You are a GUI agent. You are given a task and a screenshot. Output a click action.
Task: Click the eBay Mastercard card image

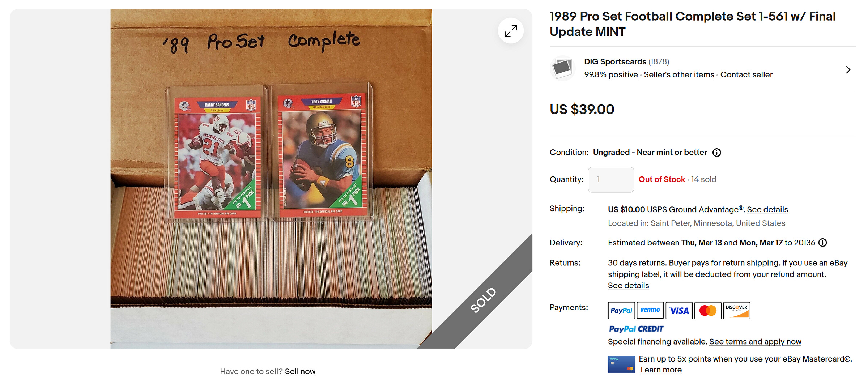tap(621, 364)
